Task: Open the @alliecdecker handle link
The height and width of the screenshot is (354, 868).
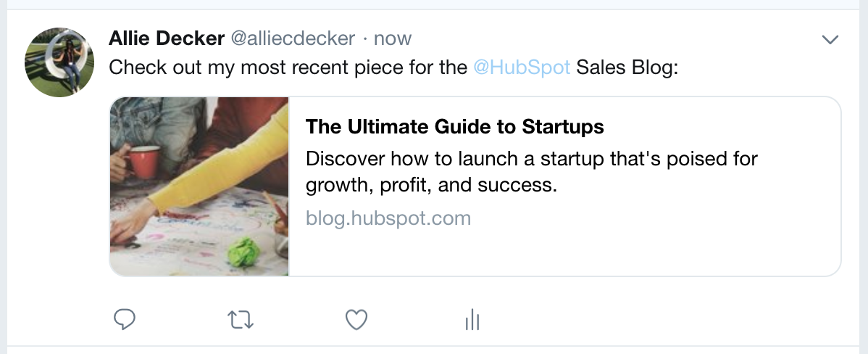Action: coord(293,38)
